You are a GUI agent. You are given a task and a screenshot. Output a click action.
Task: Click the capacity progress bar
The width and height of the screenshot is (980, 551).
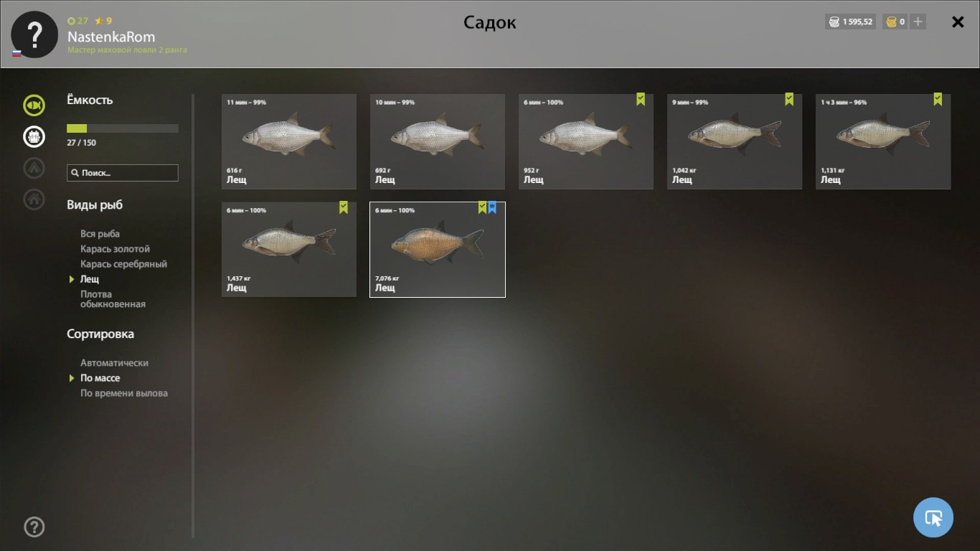pos(123,128)
